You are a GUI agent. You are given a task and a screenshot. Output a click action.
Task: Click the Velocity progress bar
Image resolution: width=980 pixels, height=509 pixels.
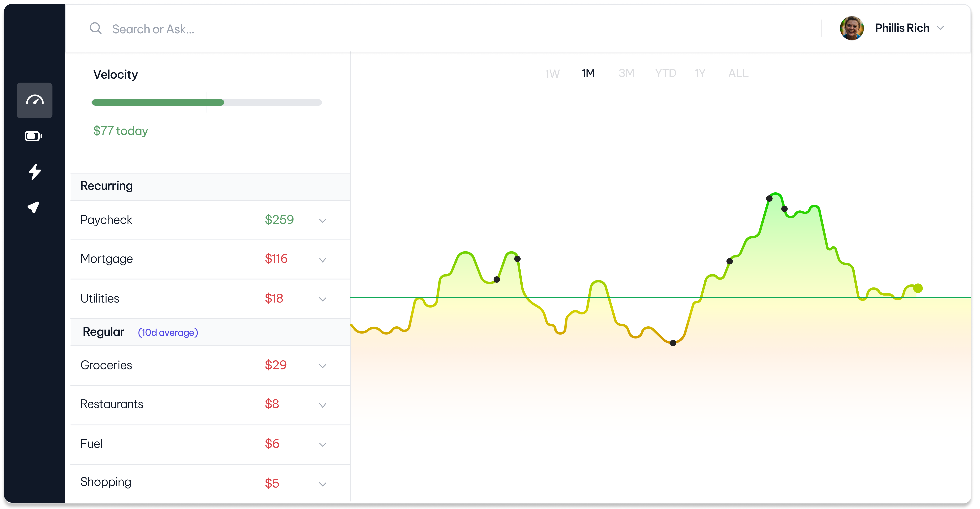[x=207, y=102]
